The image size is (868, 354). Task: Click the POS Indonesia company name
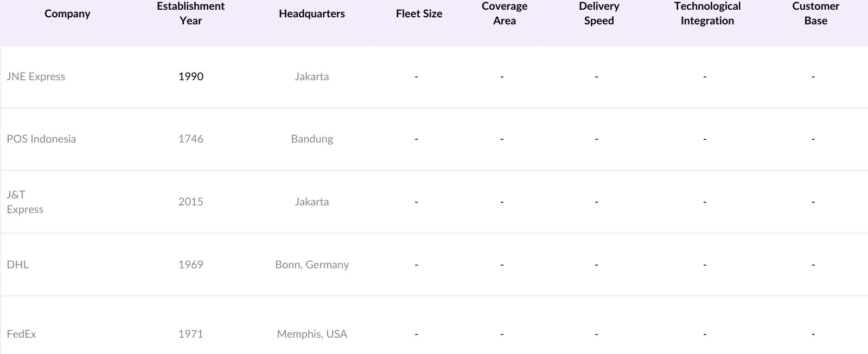click(x=41, y=139)
